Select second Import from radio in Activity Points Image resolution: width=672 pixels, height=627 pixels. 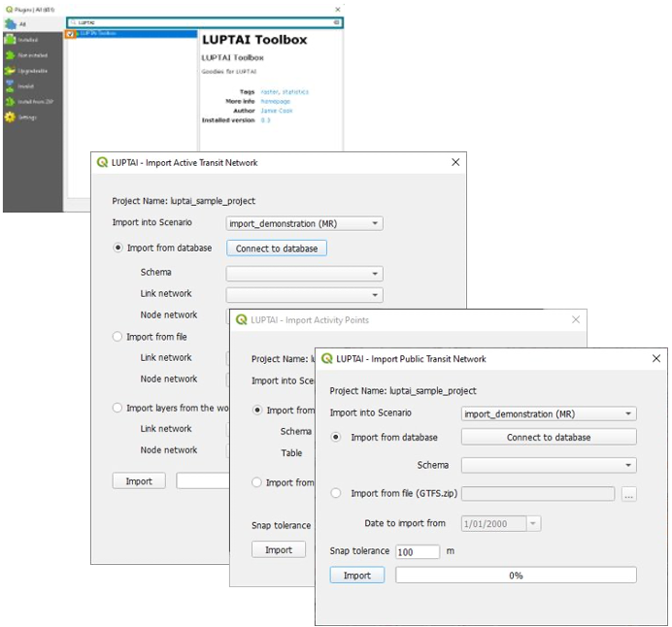point(256,482)
